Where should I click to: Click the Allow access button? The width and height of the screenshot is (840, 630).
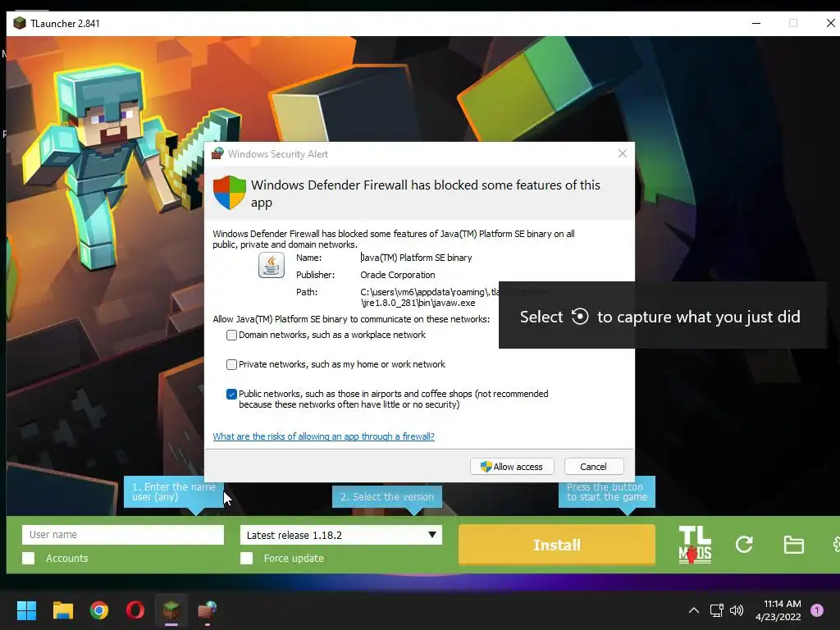512,467
